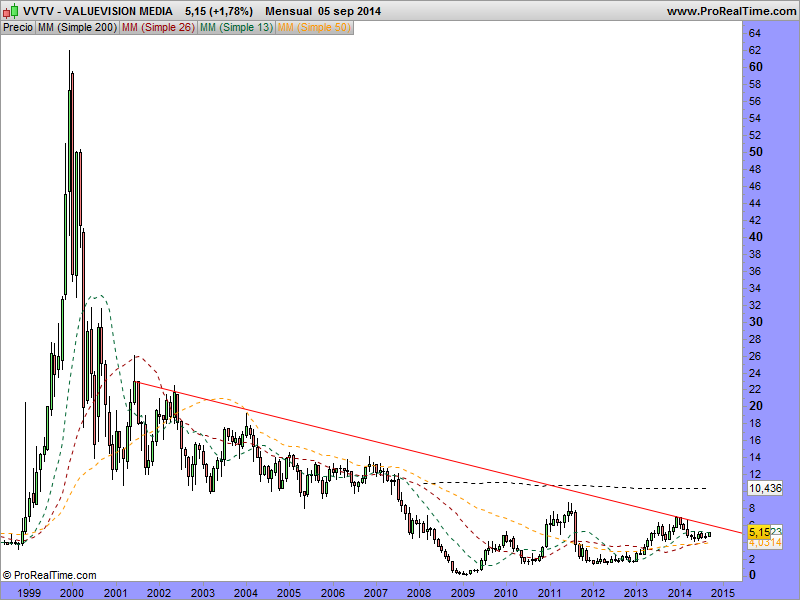The image size is (800, 600).
Task: Select the 2006 year label on time axis
Action: [333, 593]
